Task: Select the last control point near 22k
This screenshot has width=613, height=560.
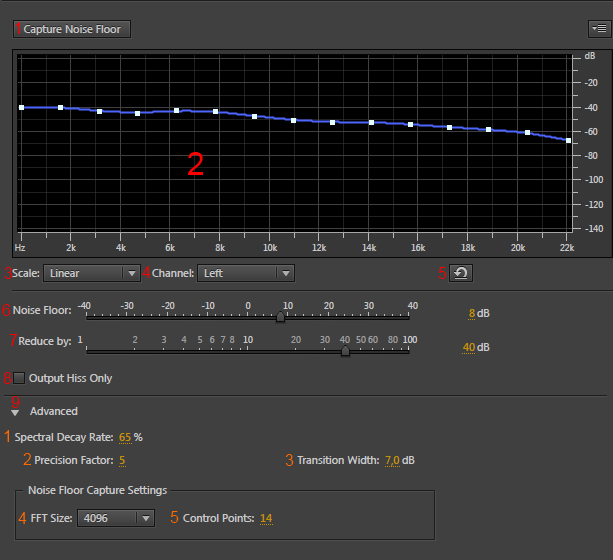Action: click(568, 140)
